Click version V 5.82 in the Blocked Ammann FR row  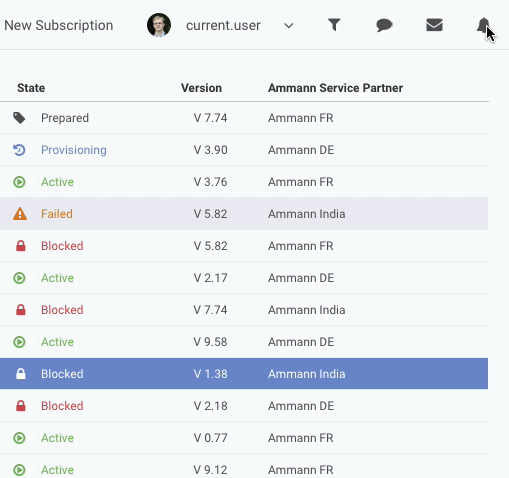pos(210,246)
